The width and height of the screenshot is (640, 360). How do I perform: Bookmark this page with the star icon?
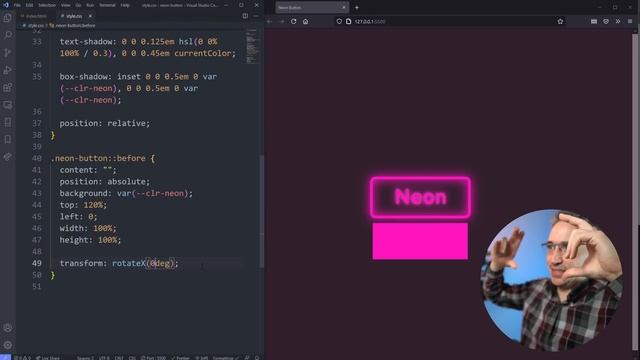click(560, 21)
